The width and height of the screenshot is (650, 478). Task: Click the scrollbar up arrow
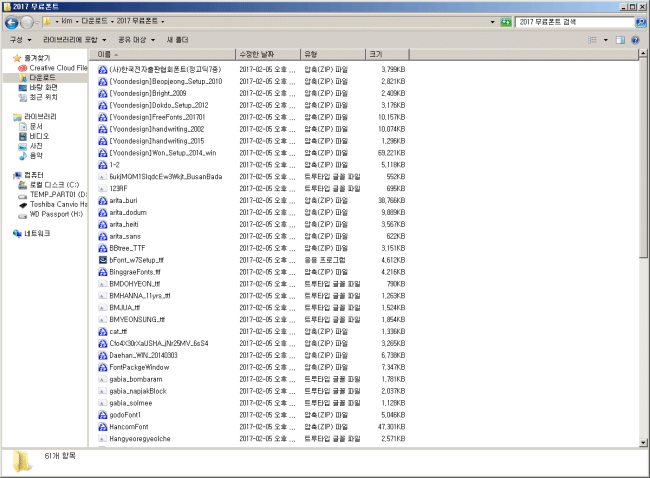643,53
